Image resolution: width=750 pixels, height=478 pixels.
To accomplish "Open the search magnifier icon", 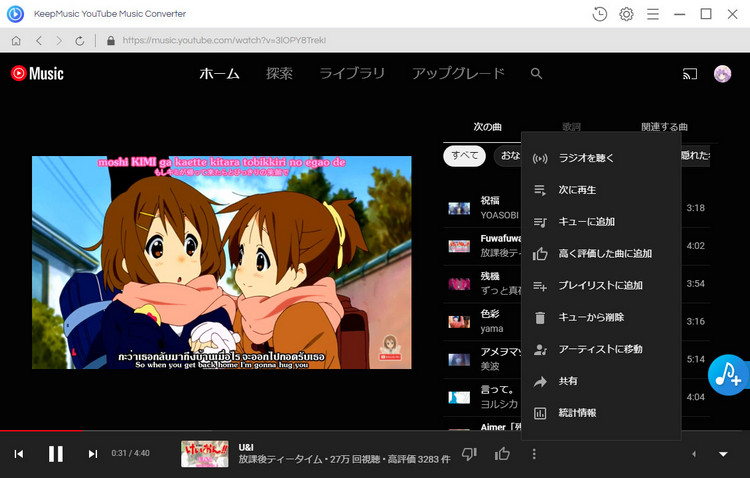I will (536, 73).
